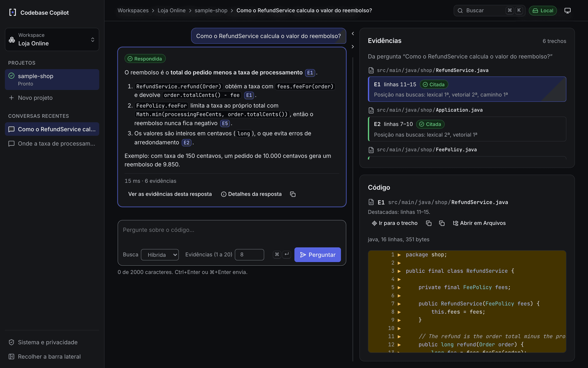Click first copy icon after Ir para o trecho

[429, 223]
